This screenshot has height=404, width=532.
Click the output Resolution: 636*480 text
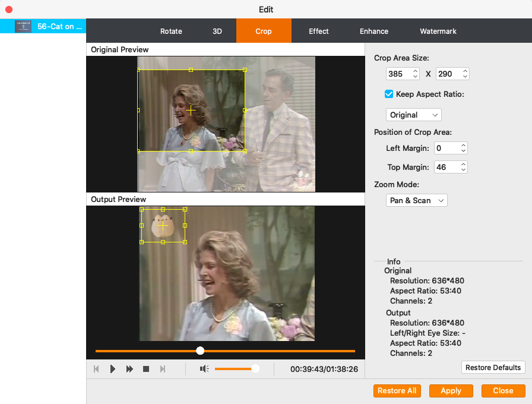(427, 323)
